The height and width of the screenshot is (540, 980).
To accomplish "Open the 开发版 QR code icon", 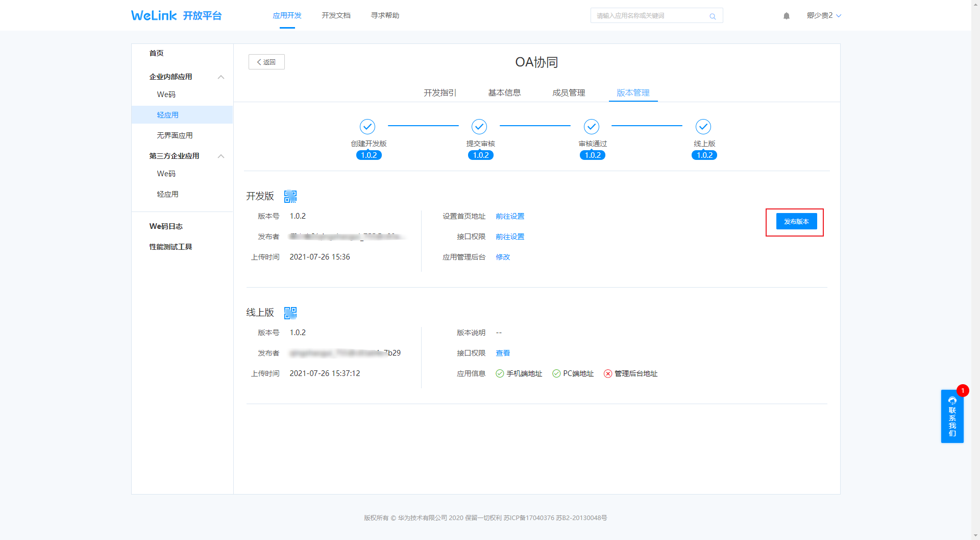I will [290, 196].
